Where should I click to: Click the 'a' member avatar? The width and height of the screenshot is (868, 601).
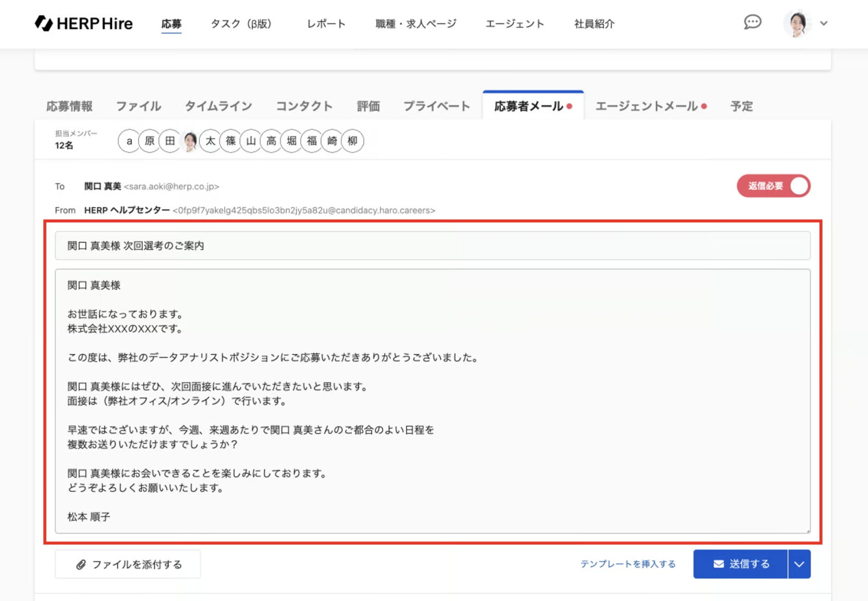point(129,141)
